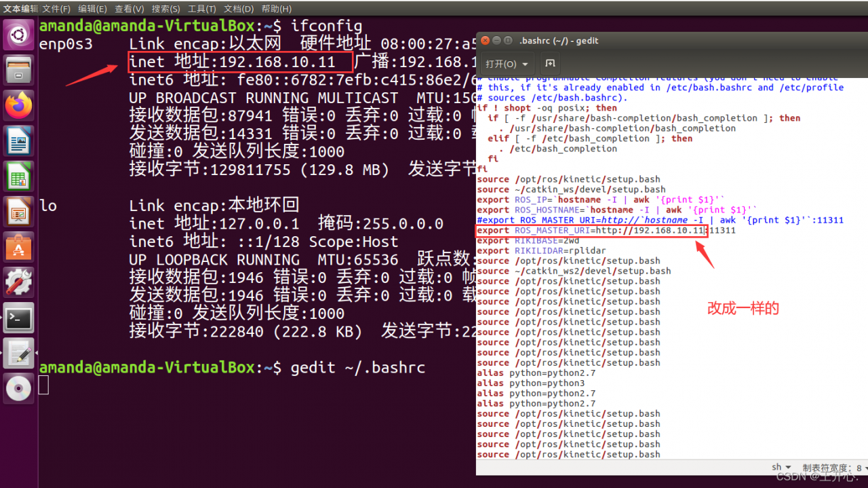Open the DVD disc launcher icon

(19, 390)
